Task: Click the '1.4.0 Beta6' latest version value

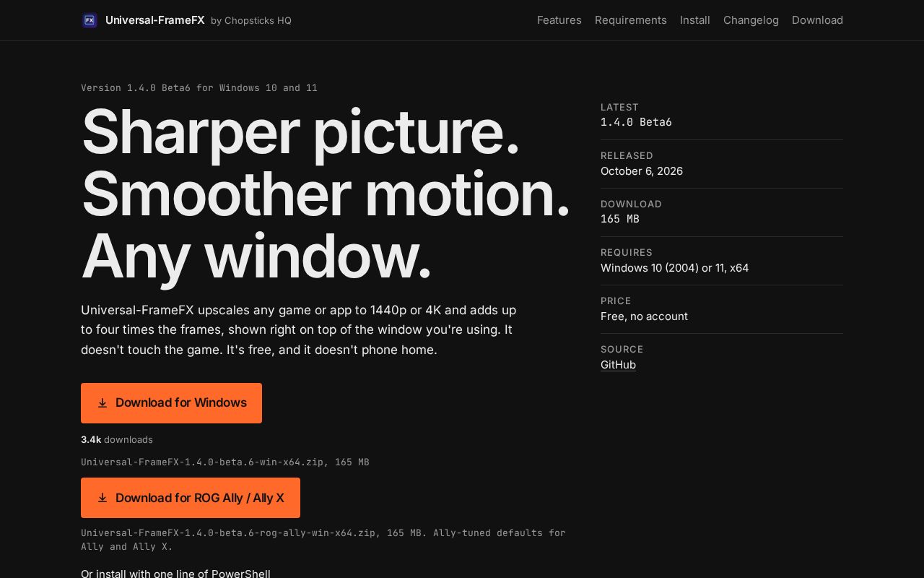Action: 636,122
